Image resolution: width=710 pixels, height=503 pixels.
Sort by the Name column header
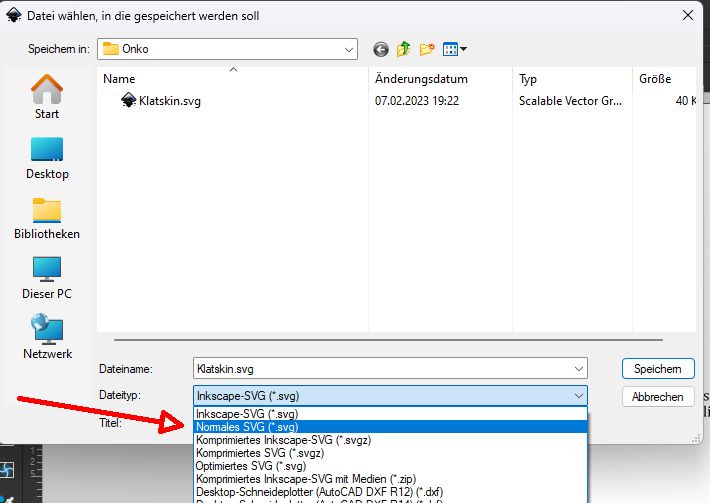click(233, 78)
